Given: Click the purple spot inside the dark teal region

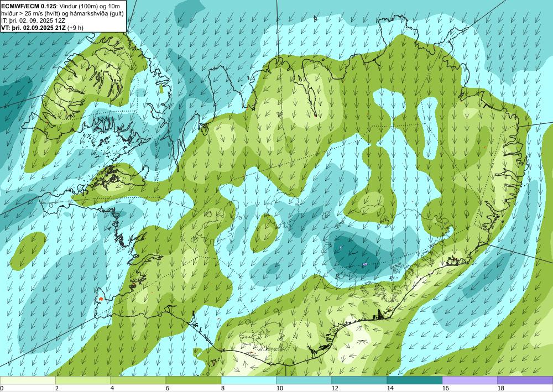Looking at the screenshot, I should coord(365,264).
